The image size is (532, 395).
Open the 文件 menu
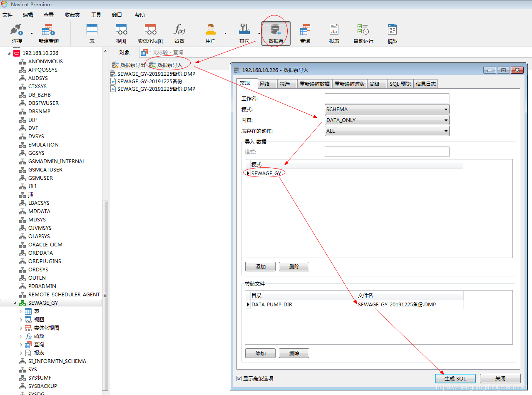coord(7,15)
